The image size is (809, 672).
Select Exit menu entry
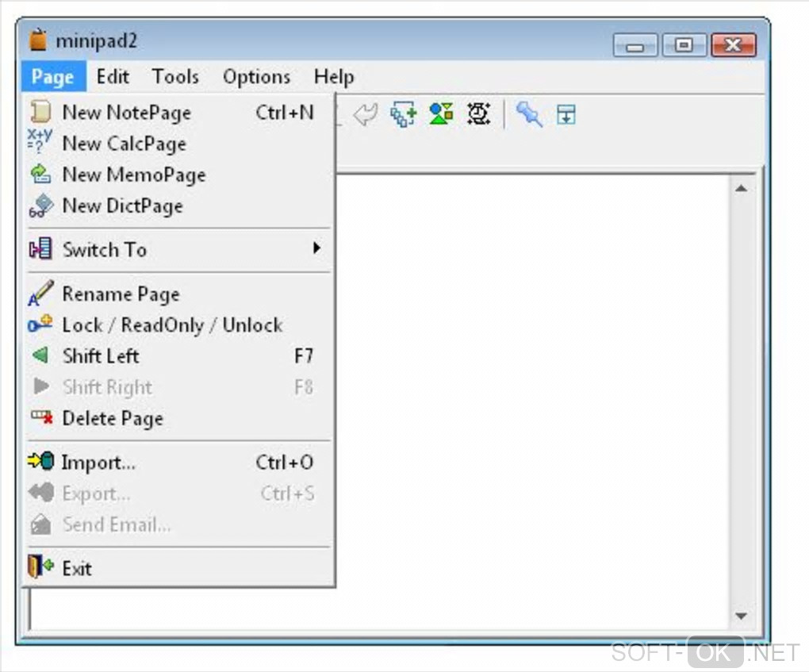(x=178, y=568)
